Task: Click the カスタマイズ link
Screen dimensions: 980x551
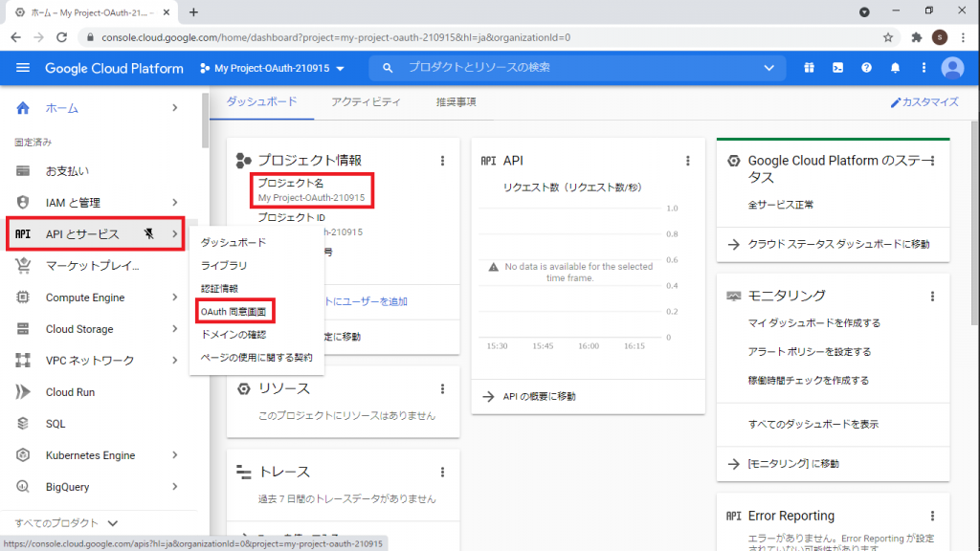Action: 924,99
